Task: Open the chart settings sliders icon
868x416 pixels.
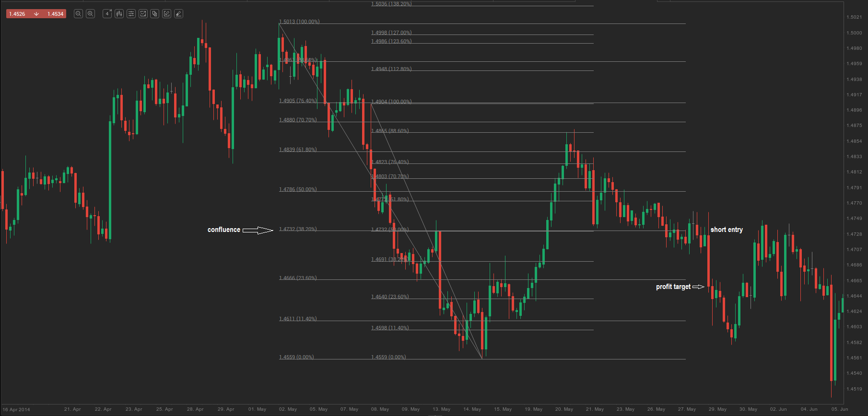Action: click(x=131, y=14)
